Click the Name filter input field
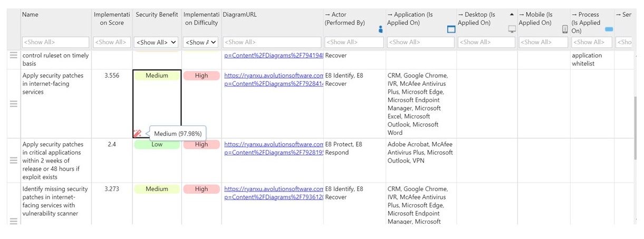This screenshot has width=644, height=239. pos(55,42)
